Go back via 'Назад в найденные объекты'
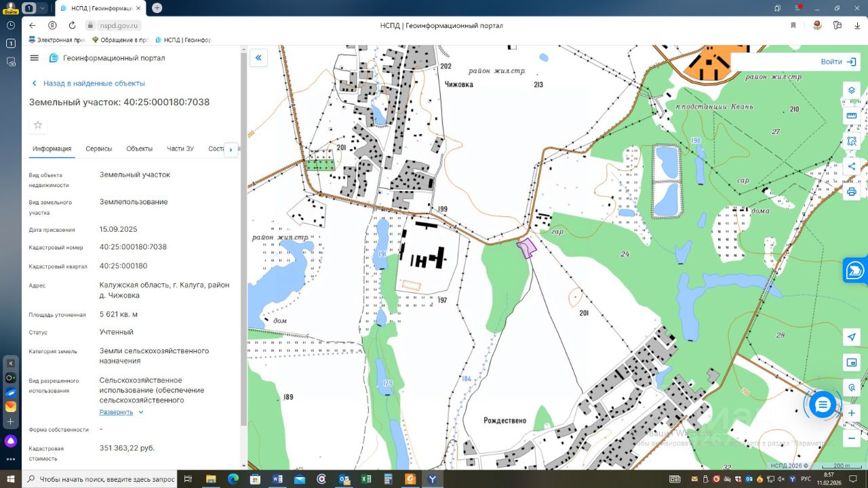Image resolution: width=868 pixels, height=488 pixels. 88,83
